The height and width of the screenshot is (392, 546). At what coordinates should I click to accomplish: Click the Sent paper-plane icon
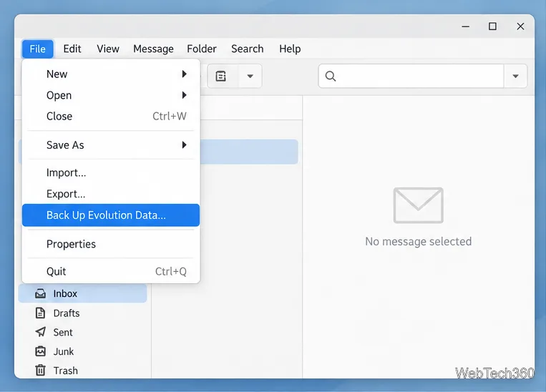coord(40,332)
